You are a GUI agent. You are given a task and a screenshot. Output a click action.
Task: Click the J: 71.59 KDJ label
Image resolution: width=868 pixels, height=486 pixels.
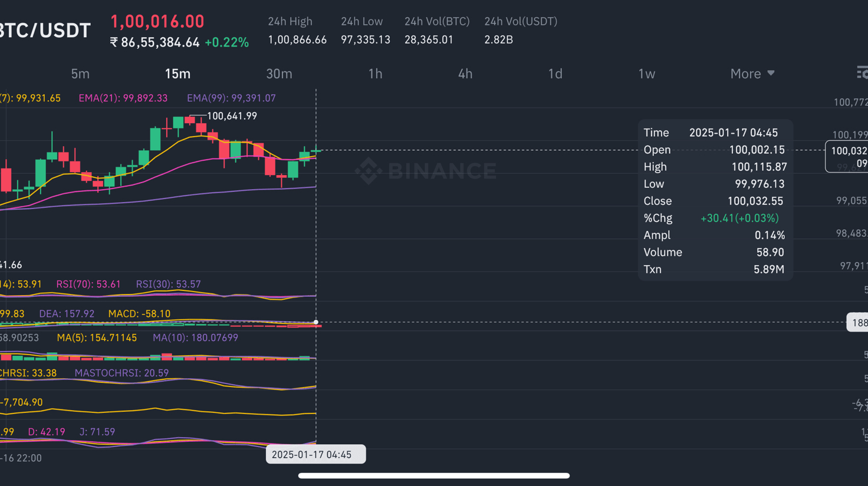pos(97,432)
